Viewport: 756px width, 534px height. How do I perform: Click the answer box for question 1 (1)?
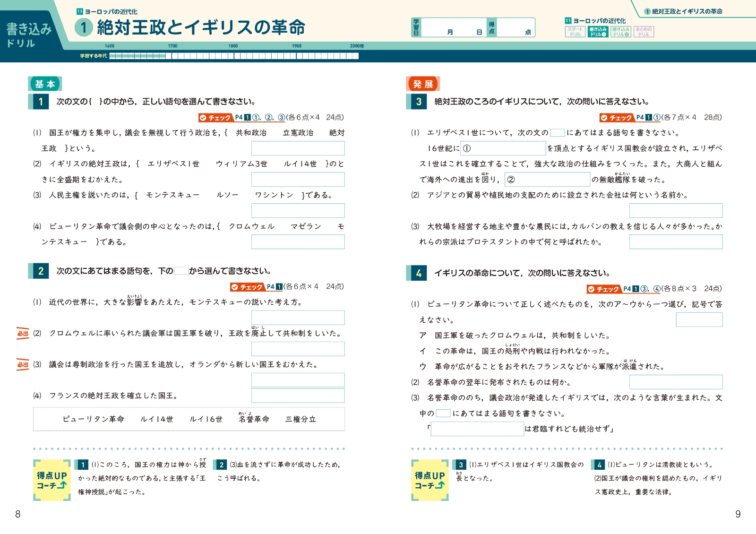tap(298, 148)
